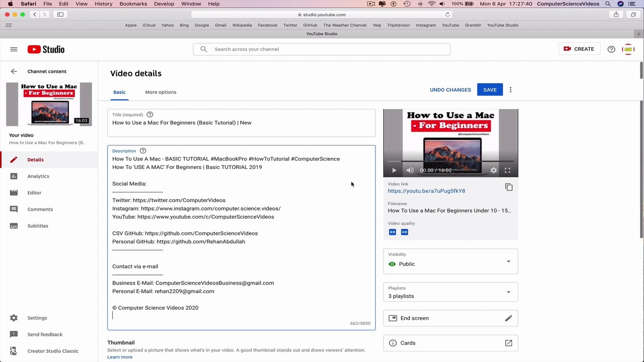The height and width of the screenshot is (362, 644).
Task: Open Cards using the external icon
Action: point(509,343)
